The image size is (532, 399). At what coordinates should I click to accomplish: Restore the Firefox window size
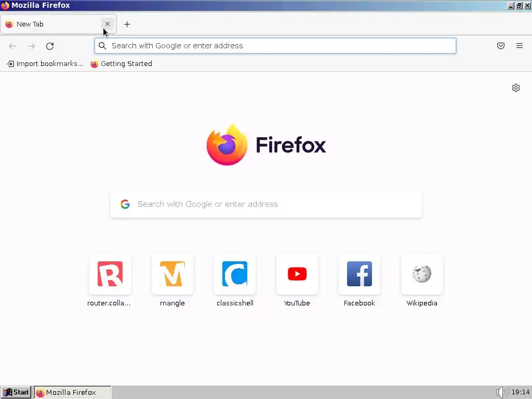coord(519,5)
